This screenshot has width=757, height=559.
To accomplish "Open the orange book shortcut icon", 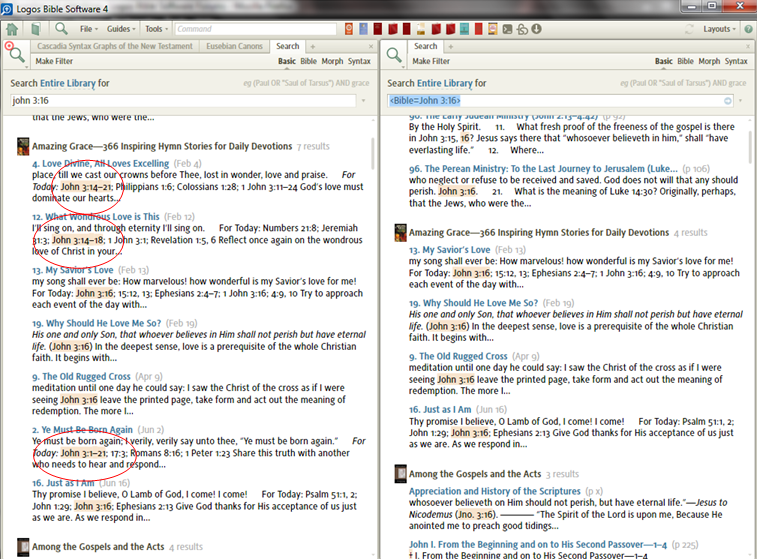I will [x=349, y=29].
